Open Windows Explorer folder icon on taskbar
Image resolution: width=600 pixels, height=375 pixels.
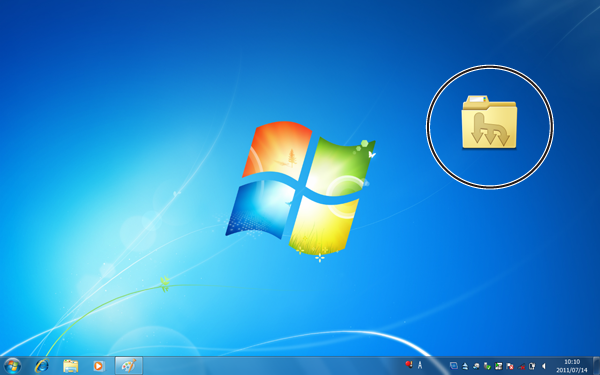[71, 366]
